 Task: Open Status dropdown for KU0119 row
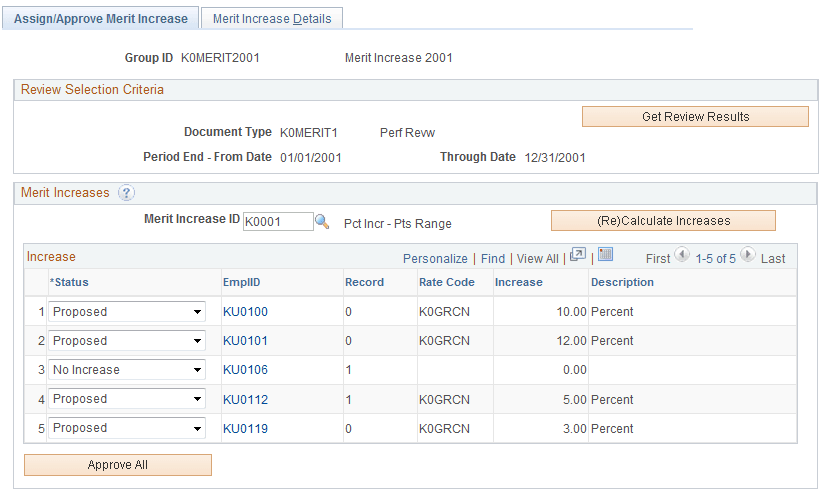126,428
